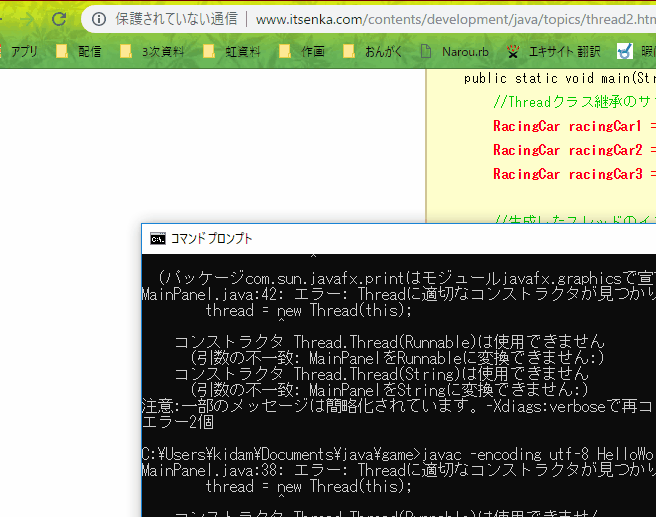Viewport: 656px width, 517px height.
Task: Click the code line 'RacingCar racingCar2'
Action: [x=574, y=150]
